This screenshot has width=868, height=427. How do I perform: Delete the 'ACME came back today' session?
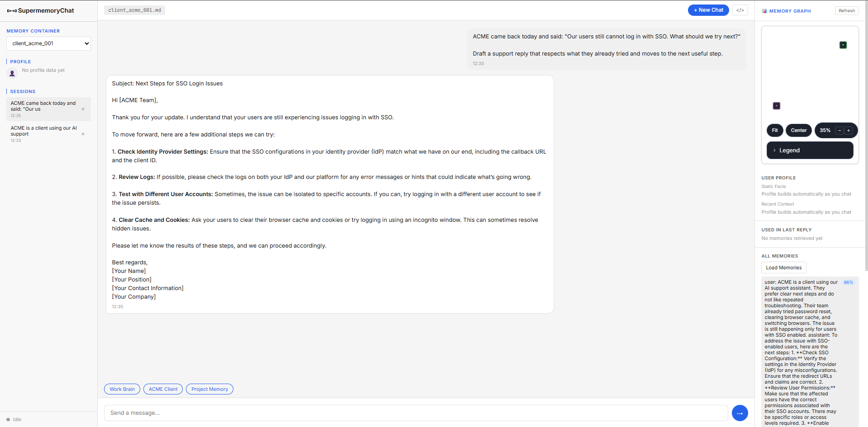(83, 109)
